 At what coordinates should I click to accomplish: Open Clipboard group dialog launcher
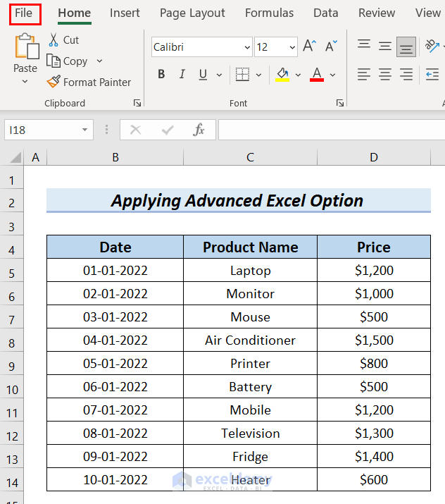click(x=137, y=103)
